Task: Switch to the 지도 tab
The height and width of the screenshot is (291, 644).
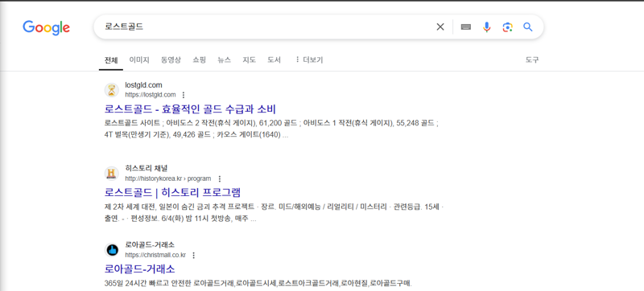Action: pyautogui.click(x=250, y=59)
